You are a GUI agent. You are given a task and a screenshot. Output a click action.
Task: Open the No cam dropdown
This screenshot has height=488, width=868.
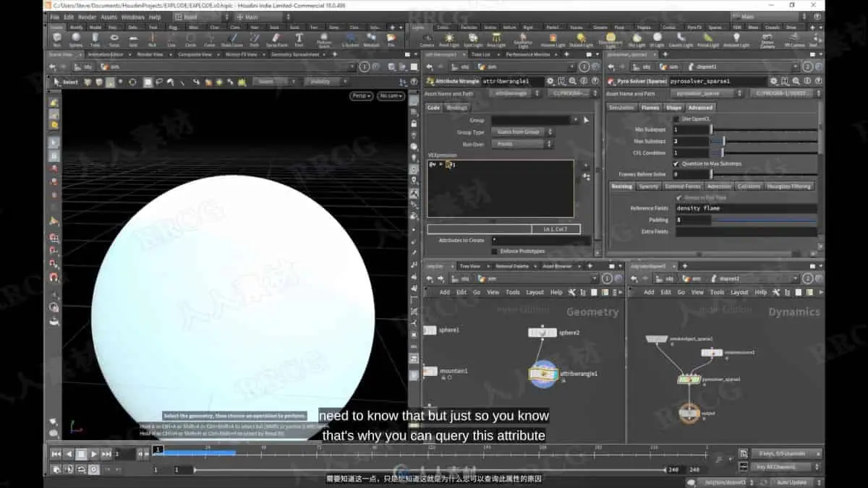[x=391, y=95]
